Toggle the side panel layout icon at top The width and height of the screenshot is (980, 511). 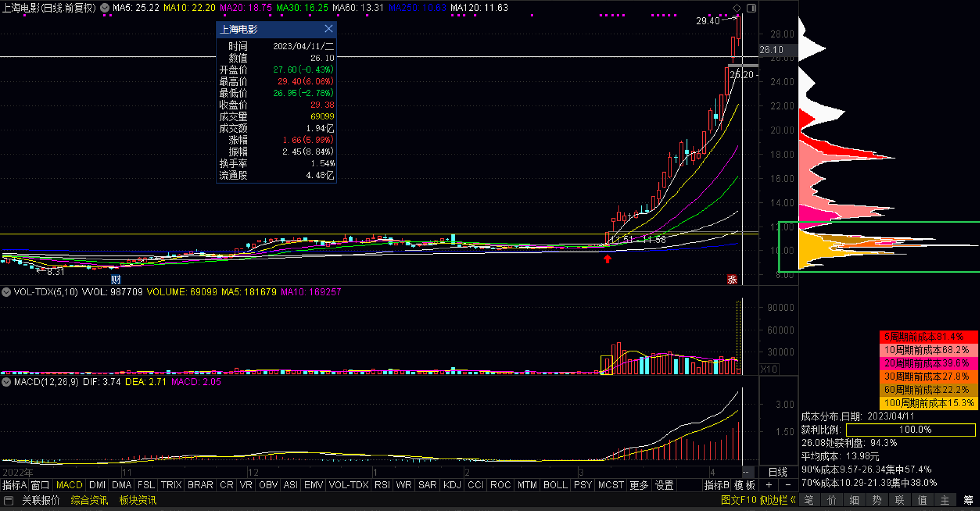click(x=752, y=8)
